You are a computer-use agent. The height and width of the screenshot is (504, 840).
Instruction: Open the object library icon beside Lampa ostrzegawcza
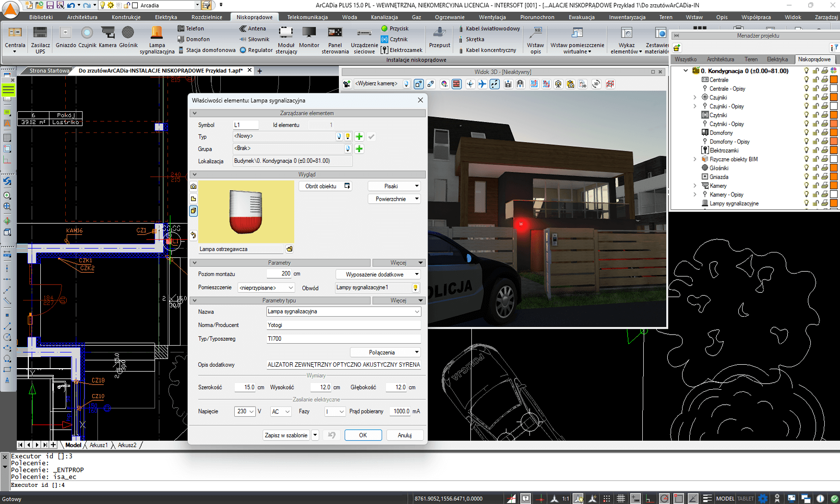[289, 249]
